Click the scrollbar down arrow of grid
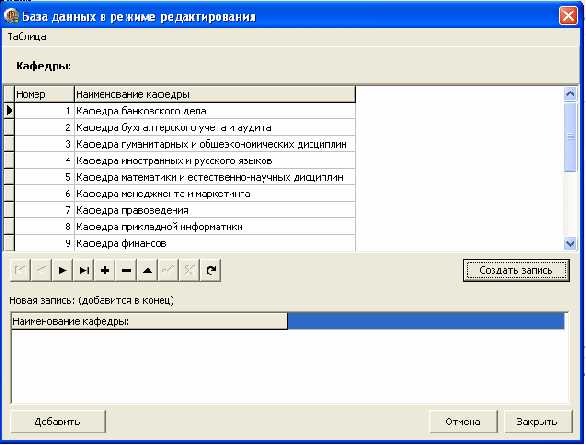 tap(570, 244)
